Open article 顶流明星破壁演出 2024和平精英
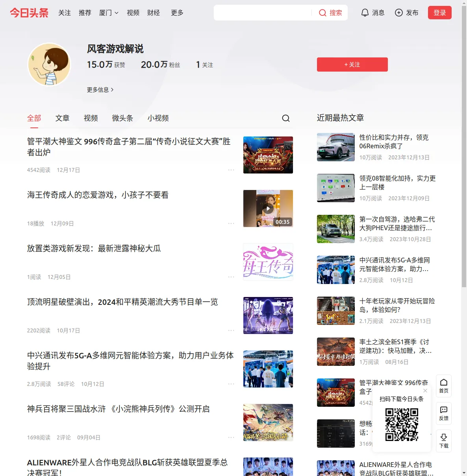467x476 pixels. (122, 302)
